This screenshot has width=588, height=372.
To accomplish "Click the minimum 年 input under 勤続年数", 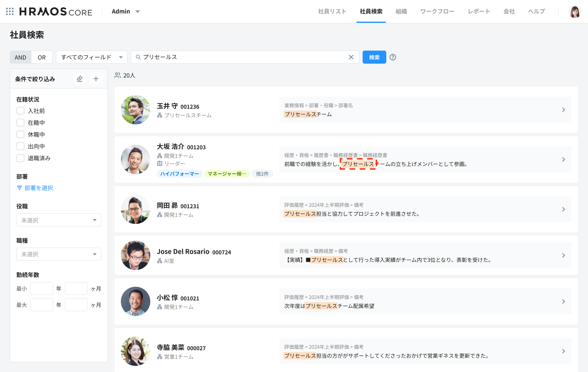I will click(x=41, y=288).
